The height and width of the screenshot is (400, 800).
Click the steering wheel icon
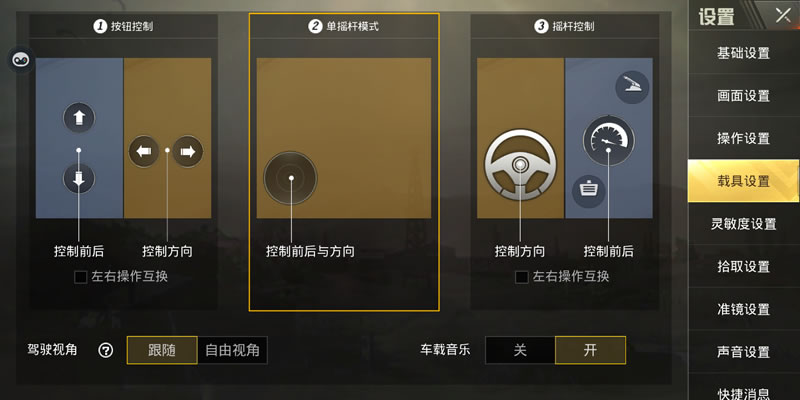point(520,165)
